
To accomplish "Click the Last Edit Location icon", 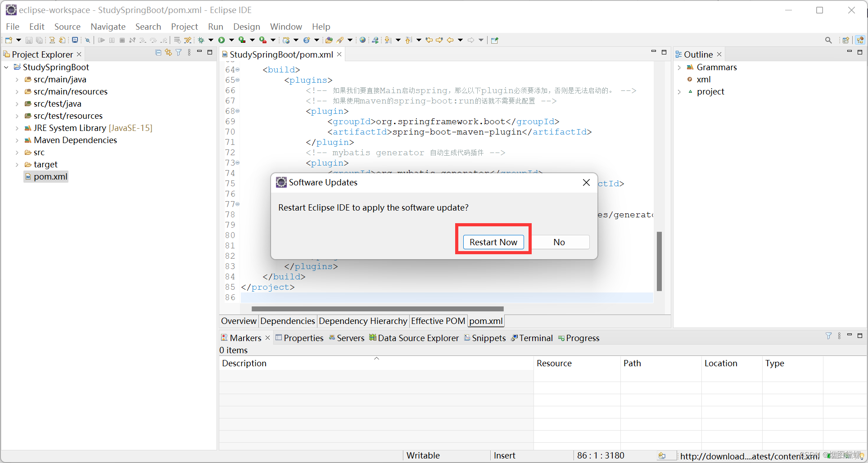I will [x=429, y=40].
